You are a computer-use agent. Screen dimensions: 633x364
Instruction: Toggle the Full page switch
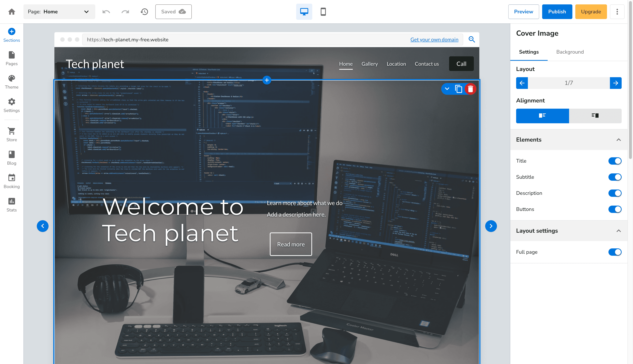pos(615,252)
